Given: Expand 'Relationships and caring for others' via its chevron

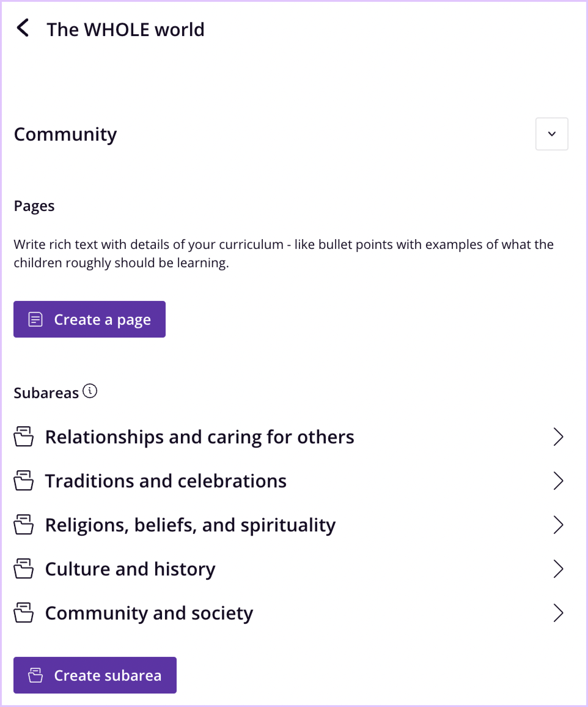Looking at the screenshot, I should (558, 437).
